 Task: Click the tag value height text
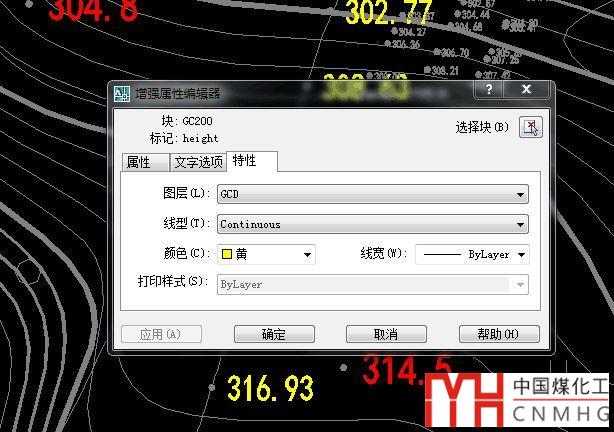pos(200,138)
